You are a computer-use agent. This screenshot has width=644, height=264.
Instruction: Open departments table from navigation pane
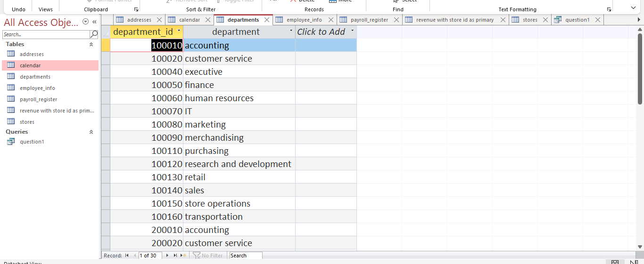[35, 77]
